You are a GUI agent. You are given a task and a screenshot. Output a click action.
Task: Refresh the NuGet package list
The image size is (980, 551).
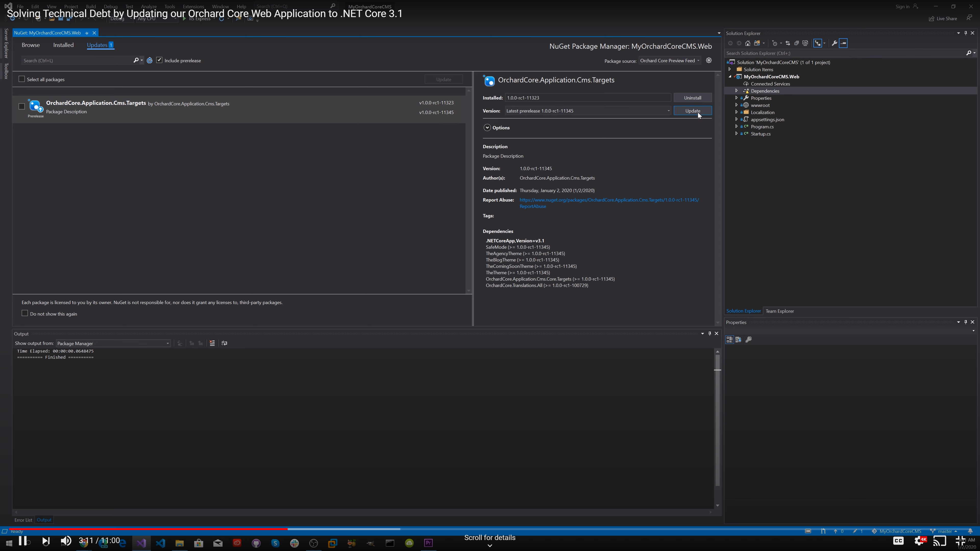(x=150, y=60)
